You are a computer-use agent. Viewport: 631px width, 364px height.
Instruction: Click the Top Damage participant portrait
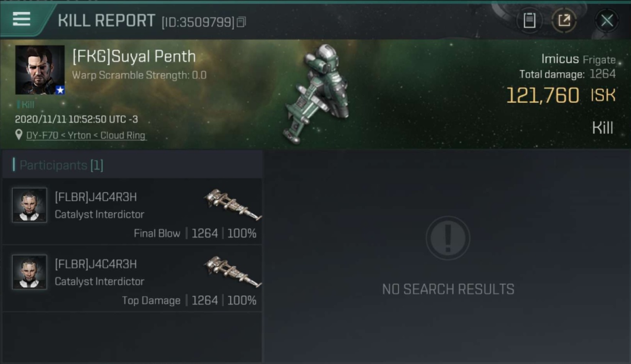(x=29, y=272)
